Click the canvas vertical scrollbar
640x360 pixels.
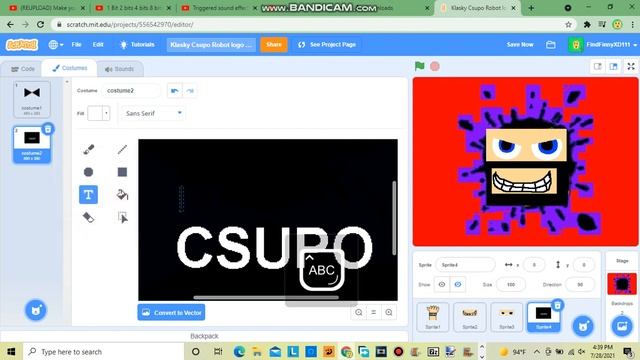(x=394, y=219)
